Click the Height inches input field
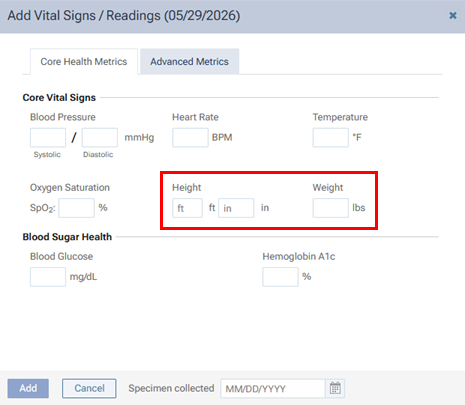Image resolution: width=465 pixels, height=405 pixels. coord(236,208)
